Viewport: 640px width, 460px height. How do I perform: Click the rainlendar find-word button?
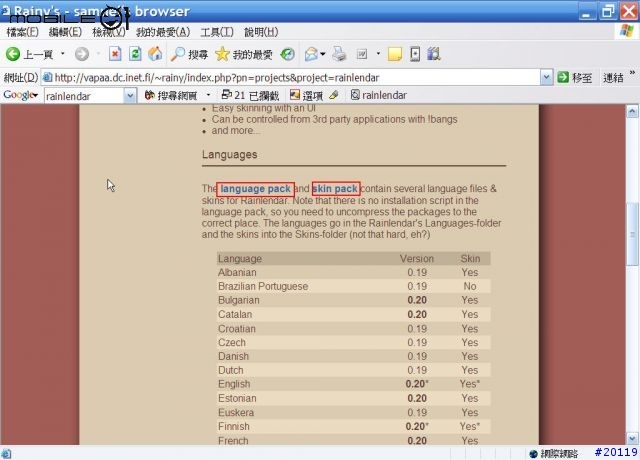379,95
